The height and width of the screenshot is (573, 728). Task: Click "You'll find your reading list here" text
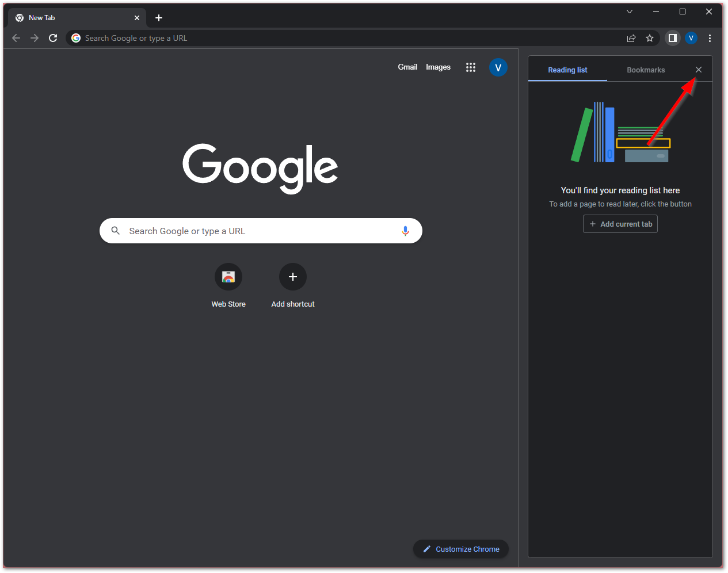[x=620, y=190]
